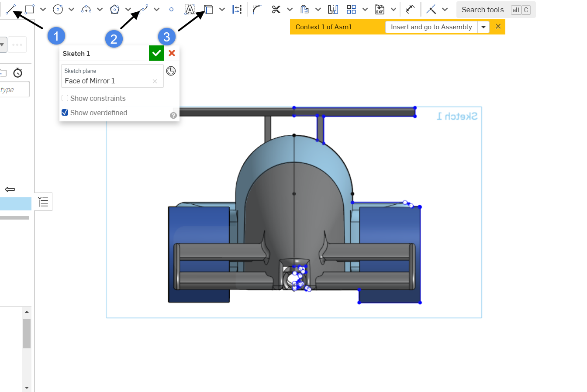587x392 pixels.
Task: Accept Sketch 1 with green checkmark
Action: point(156,53)
